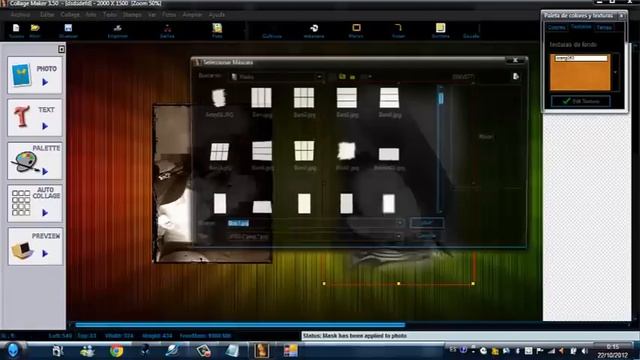Open the PREVIEW panel button

(x=35, y=247)
